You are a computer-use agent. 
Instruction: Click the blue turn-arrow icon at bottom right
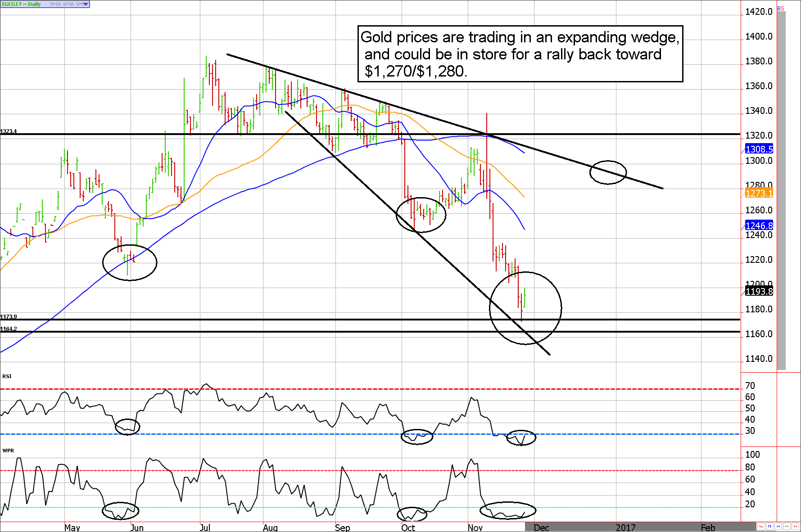[769, 526]
